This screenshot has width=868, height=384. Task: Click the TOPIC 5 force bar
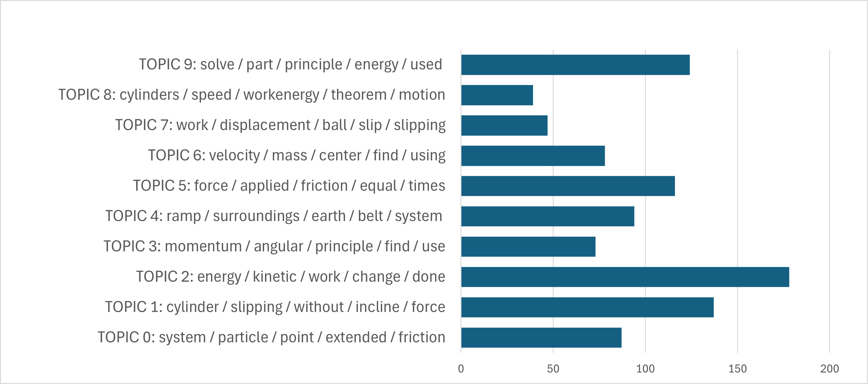tap(568, 186)
